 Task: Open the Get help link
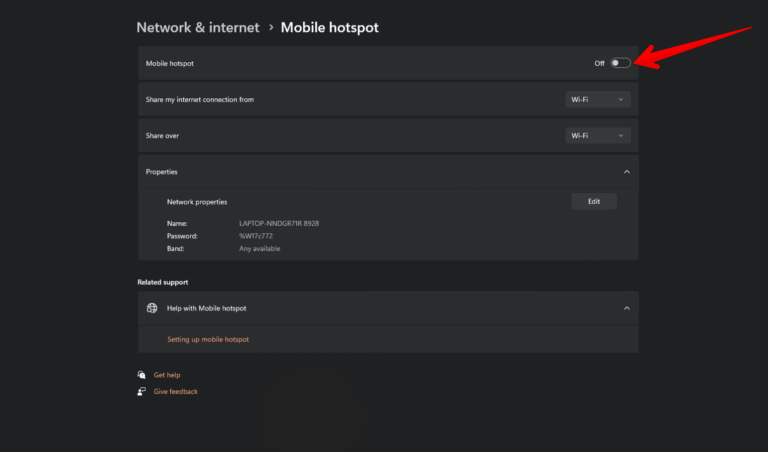point(167,375)
